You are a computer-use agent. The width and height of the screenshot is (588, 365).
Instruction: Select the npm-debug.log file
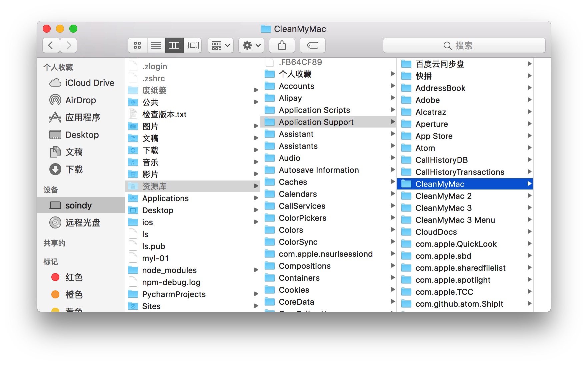(x=193, y=282)
